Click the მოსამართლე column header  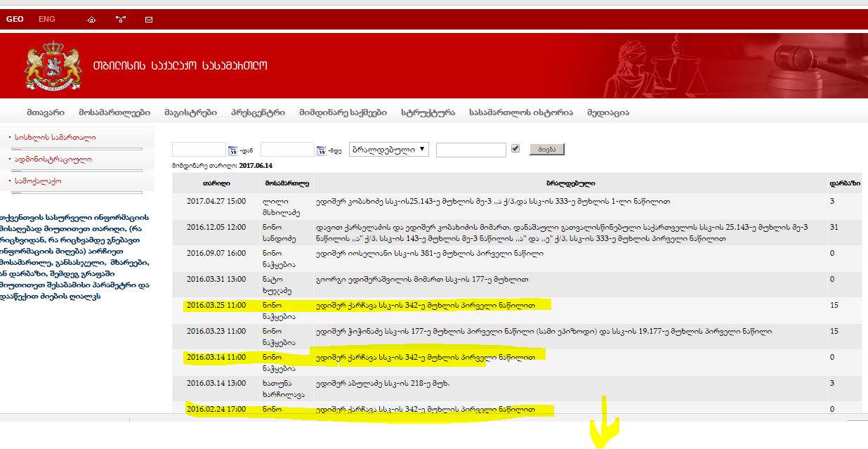[x=287, y=183]
